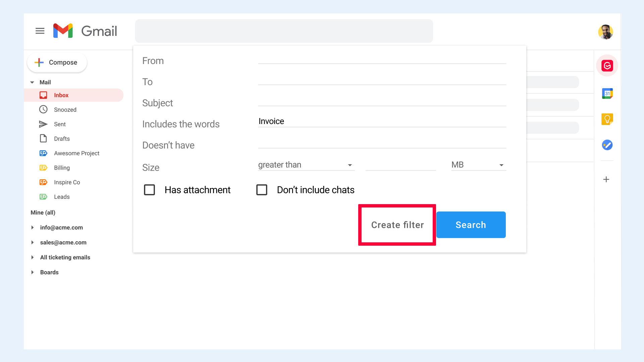Click the green Leads label icon
Screen dimensions: 644x362
(43, 197)
